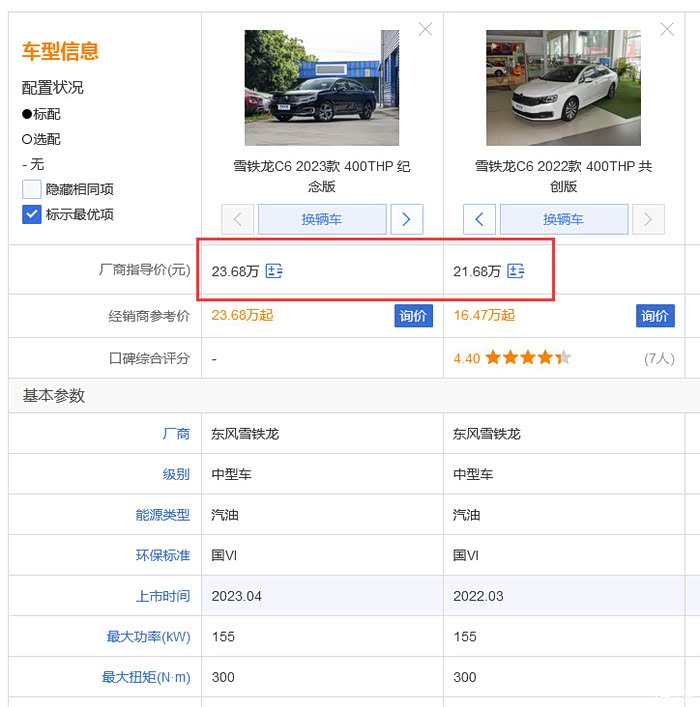The image size is (700, 707).
Task: Click the white C6 car photo
Action: point(564,88)
